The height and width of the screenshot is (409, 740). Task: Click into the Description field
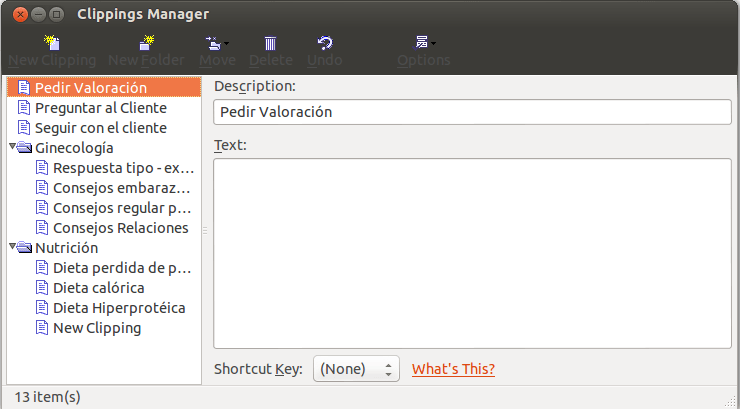click(x=472, y=112)
